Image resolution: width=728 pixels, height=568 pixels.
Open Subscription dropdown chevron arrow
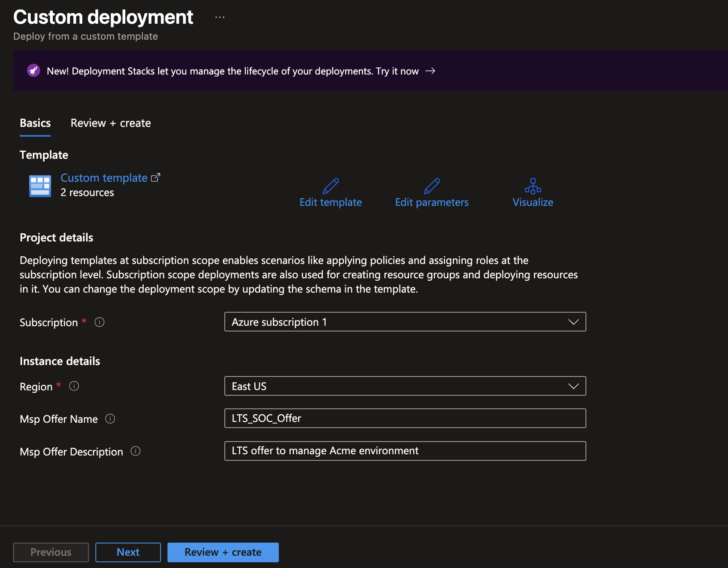pyautogui.click(x=574, y=322)
